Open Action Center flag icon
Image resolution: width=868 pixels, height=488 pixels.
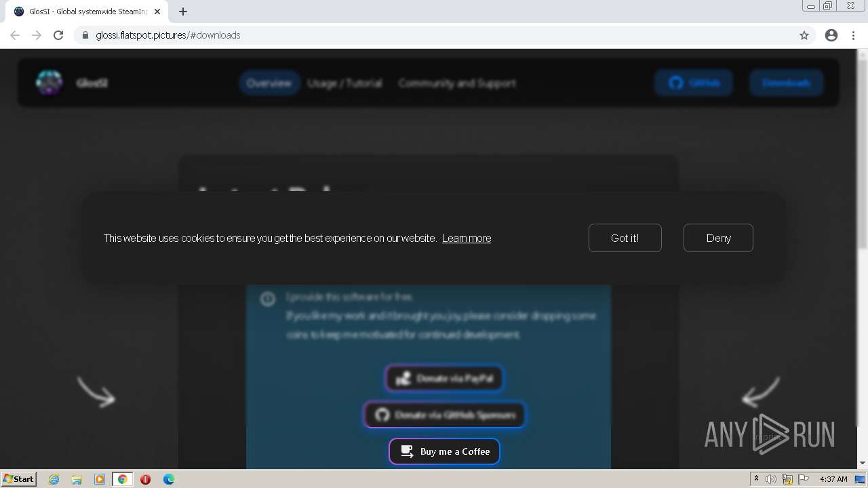point(804,479)
